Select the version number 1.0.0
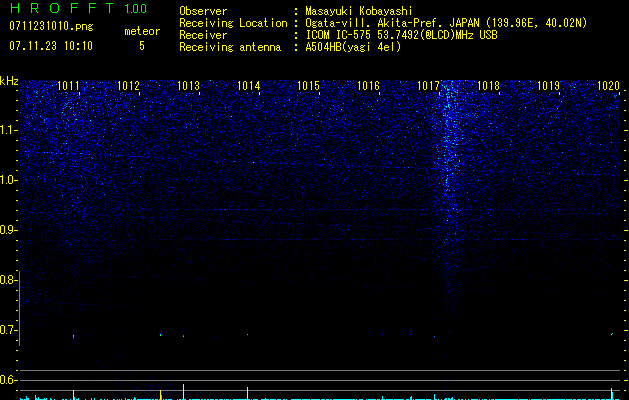 [136, 9]
